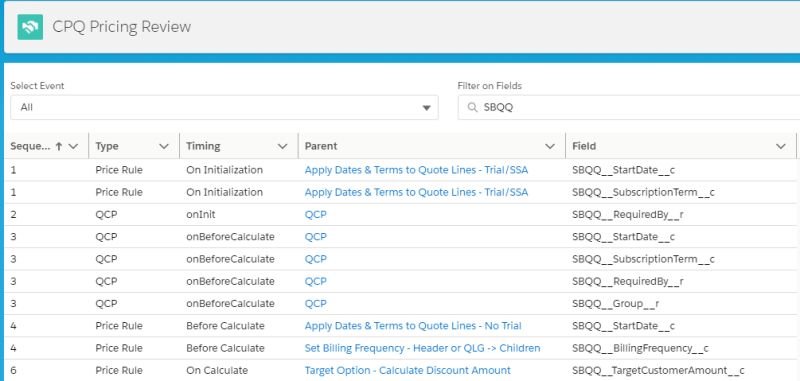
Task: Open the Type column chevron menu
Action: click(x=164, y=146)
